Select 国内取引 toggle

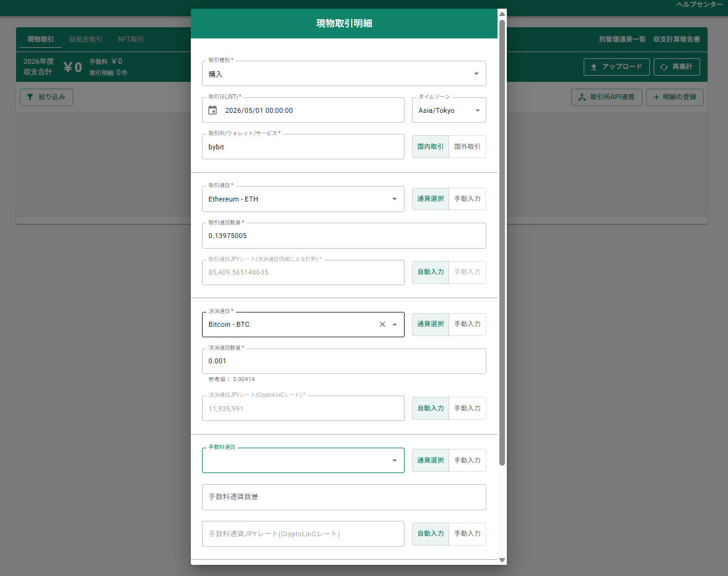pyautogui.click(x=431, y=147)
